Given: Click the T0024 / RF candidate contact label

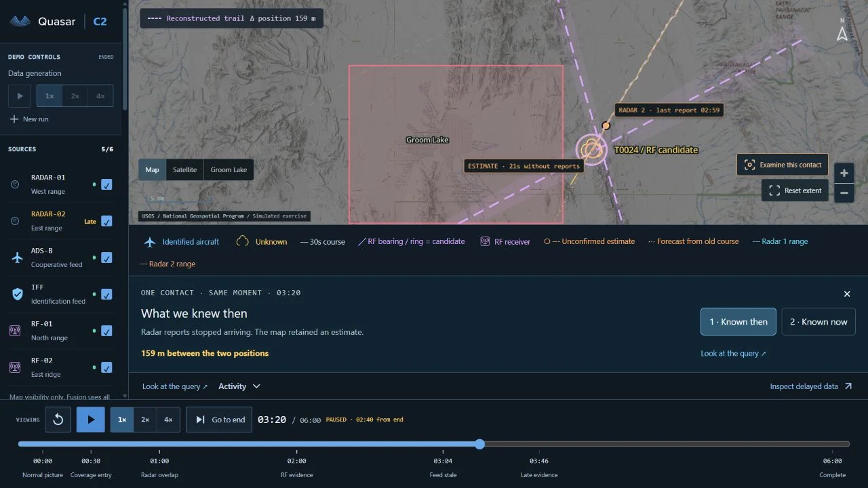Looking at the screenshot, I should [x=656, y=150].
